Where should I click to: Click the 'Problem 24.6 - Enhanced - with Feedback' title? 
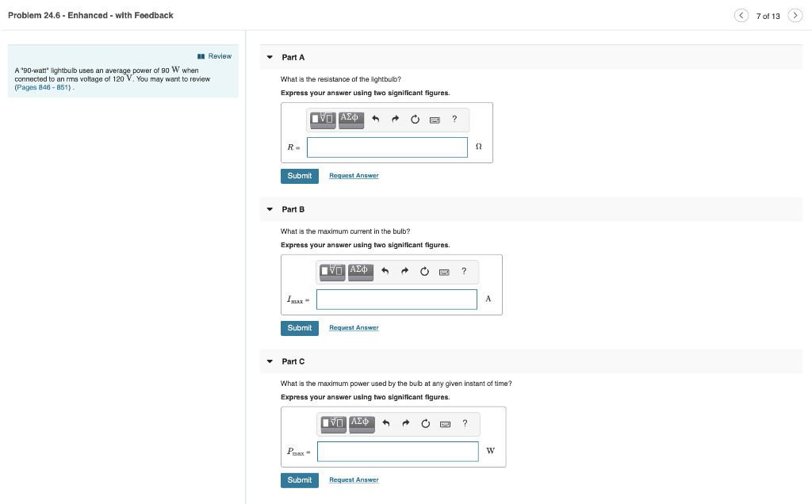click(x=90, y=16)
